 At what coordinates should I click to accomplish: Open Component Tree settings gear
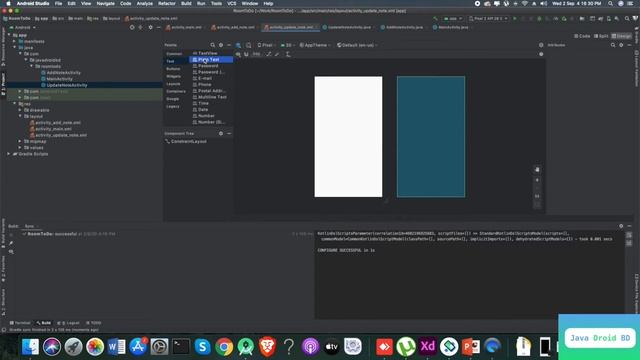(x=221, y=133)
